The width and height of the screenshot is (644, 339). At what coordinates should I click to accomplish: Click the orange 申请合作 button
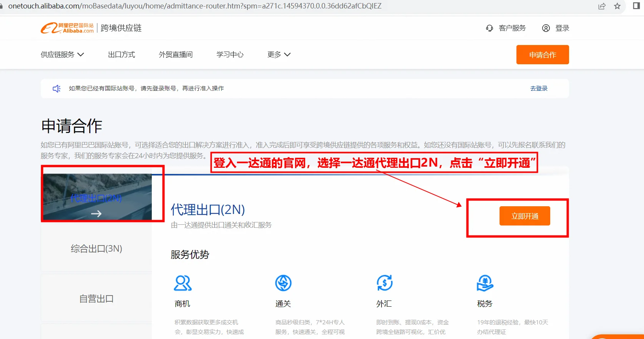(543, 55)
